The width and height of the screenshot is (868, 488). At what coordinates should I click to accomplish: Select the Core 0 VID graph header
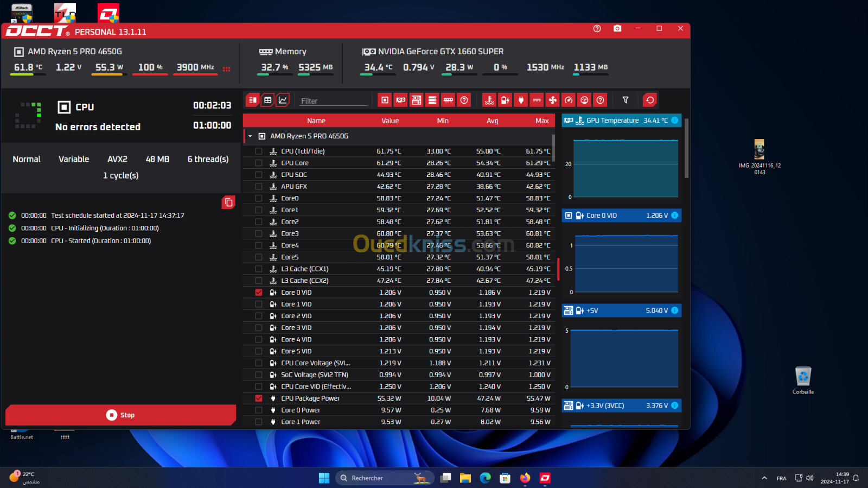[622, 216]
